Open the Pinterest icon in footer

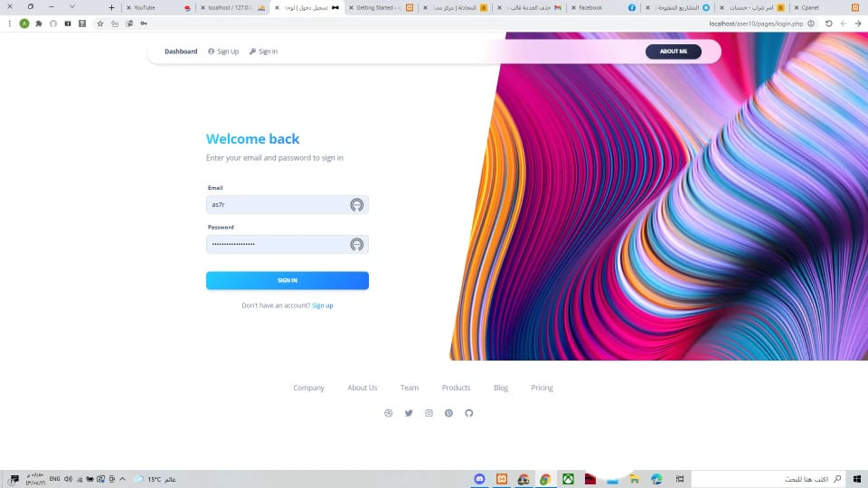tap(448, 413)
